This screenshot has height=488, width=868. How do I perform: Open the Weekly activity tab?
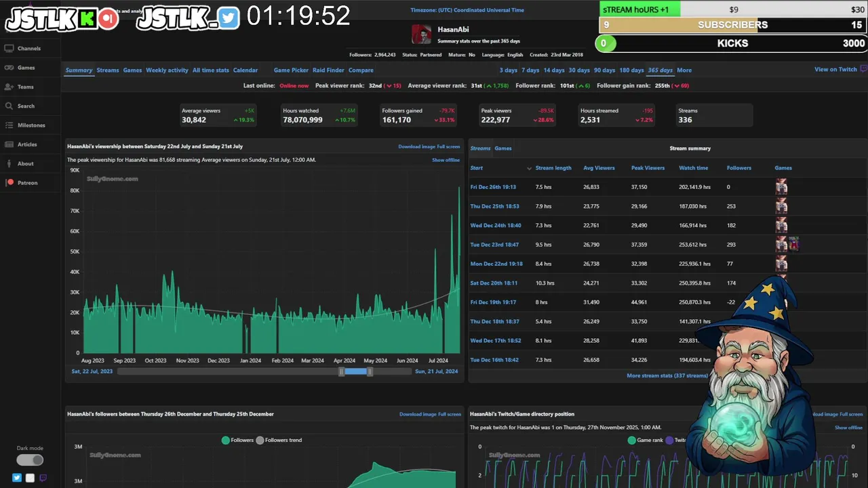point(167,70)
